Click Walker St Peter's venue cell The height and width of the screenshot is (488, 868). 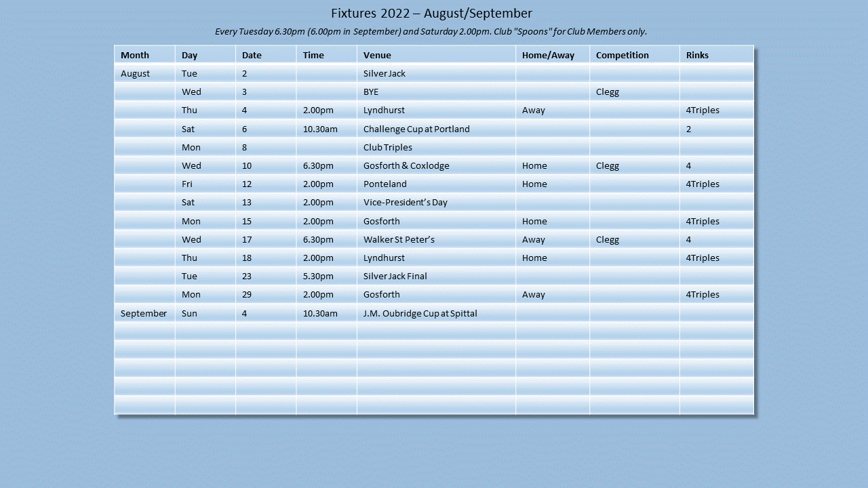pos(399,239)
